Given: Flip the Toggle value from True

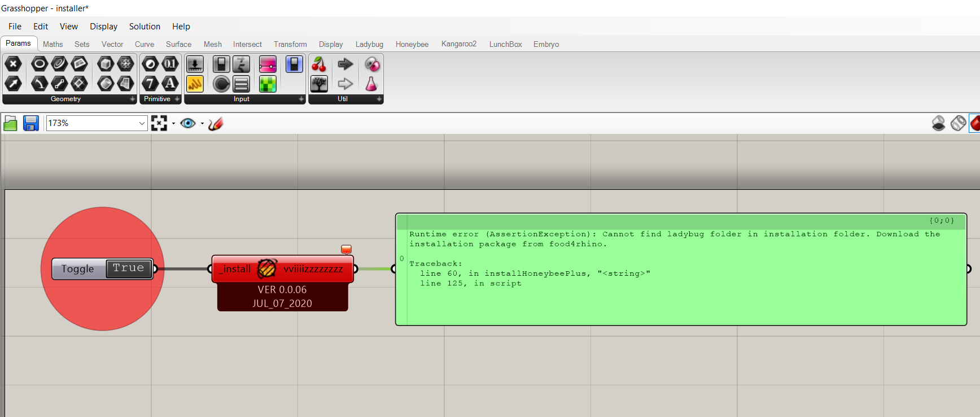Looking at the screenshot, I should point(129,268).
